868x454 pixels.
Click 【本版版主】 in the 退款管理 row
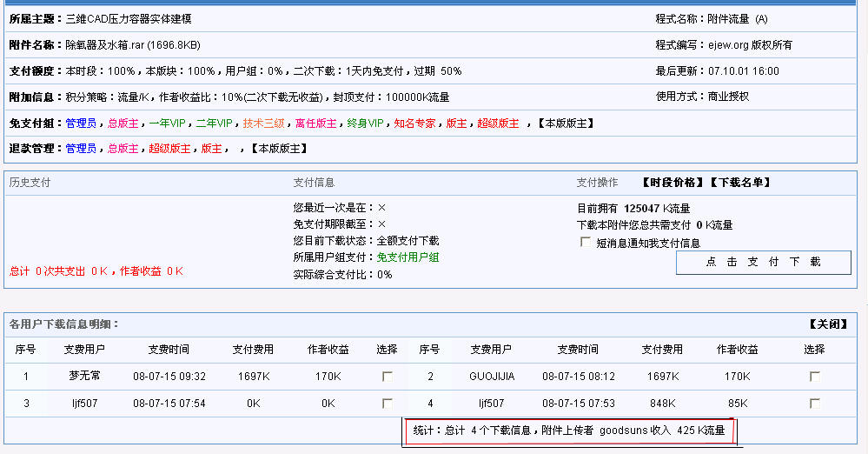pyautogui.click(x=278, y=148)
